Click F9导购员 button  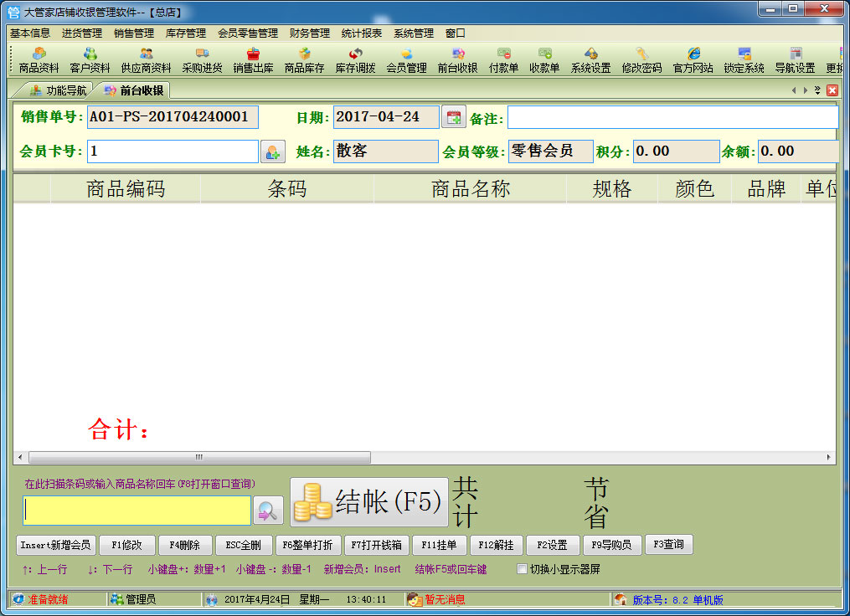coord(612,545)
